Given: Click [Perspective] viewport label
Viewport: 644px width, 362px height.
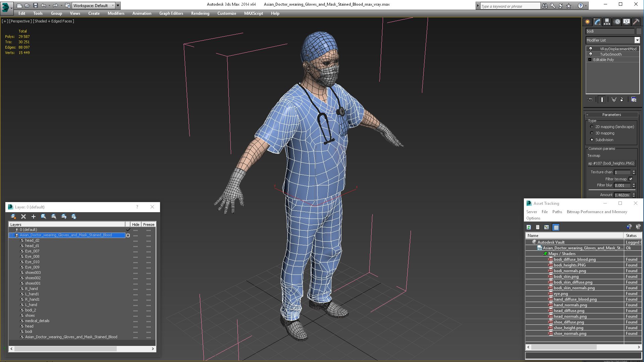Looking at the screenshot, I should click(20, 21).
